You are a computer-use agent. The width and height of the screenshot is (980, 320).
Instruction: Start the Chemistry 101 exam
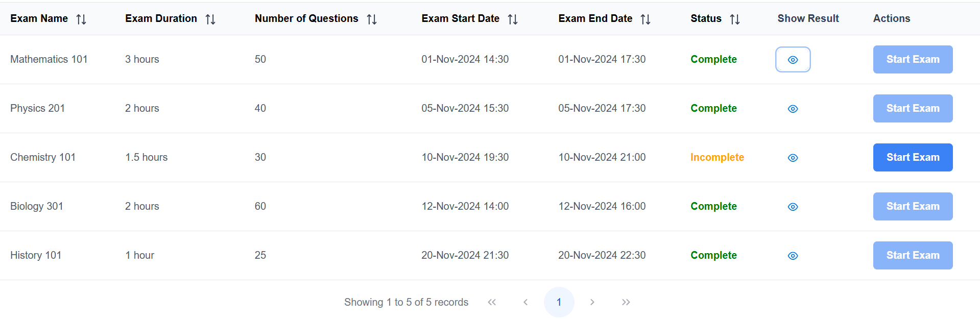(x=913, y=157)
